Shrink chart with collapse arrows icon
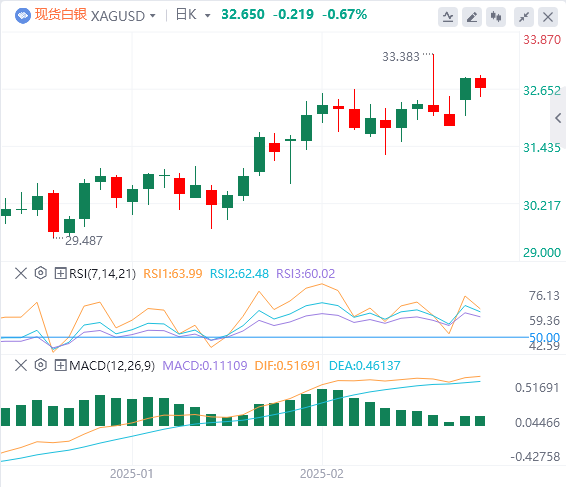566x487 pixels. click(x=524, y=17)
